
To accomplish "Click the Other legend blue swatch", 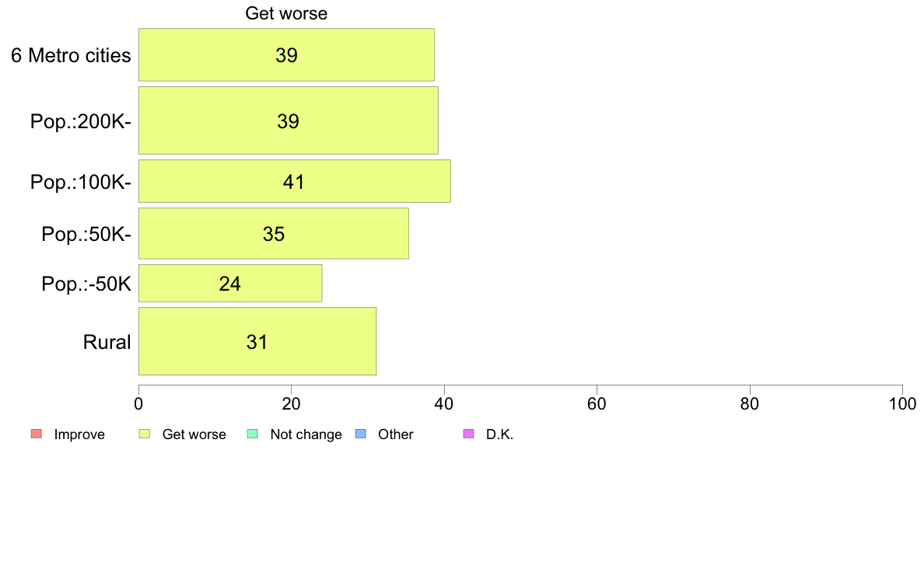I will pyautogui.click(x=361, y=434).
